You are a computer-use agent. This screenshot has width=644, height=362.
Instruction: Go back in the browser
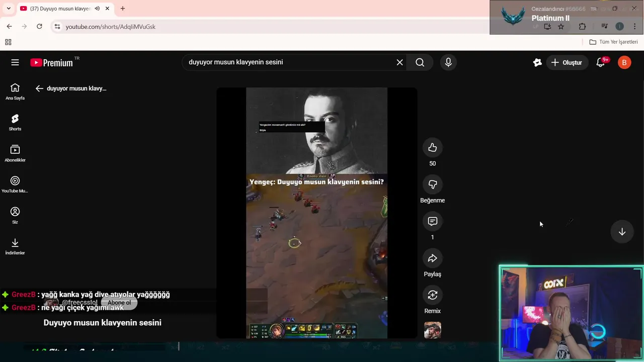pyautogui.click(x=9, y=26)
